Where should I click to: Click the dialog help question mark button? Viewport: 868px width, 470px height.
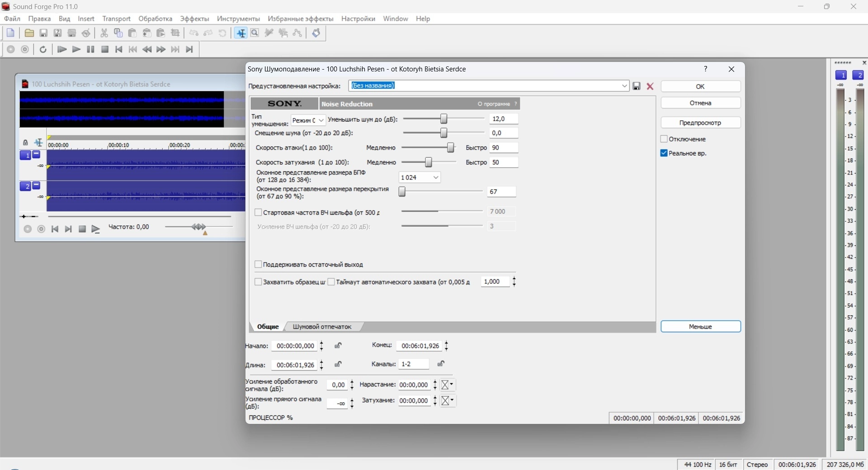click(705, 69)
